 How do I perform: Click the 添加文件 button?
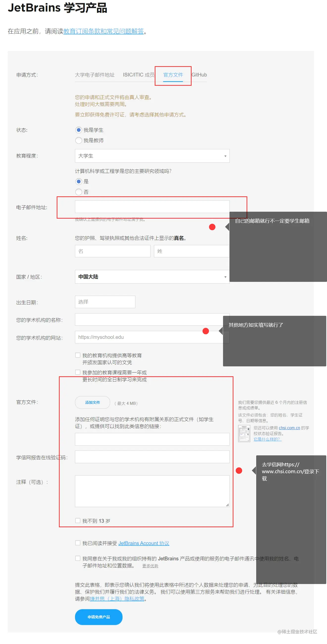pyautogui.click(x=92, y=402)
